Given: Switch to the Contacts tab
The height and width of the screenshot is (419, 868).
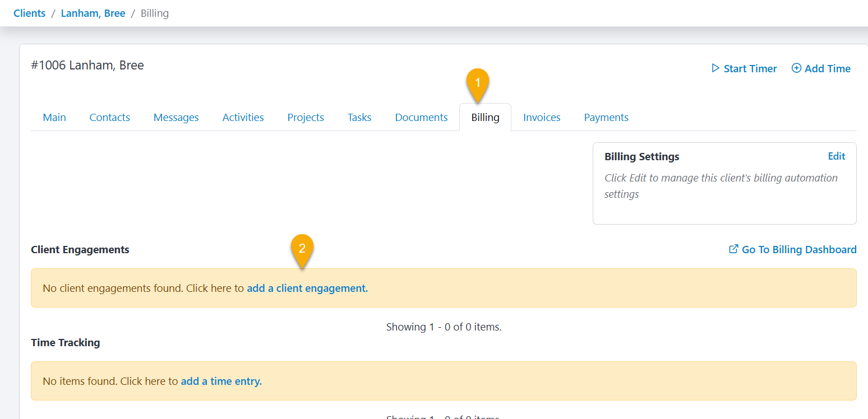Looking at the screenshot, I should point(110,118).
